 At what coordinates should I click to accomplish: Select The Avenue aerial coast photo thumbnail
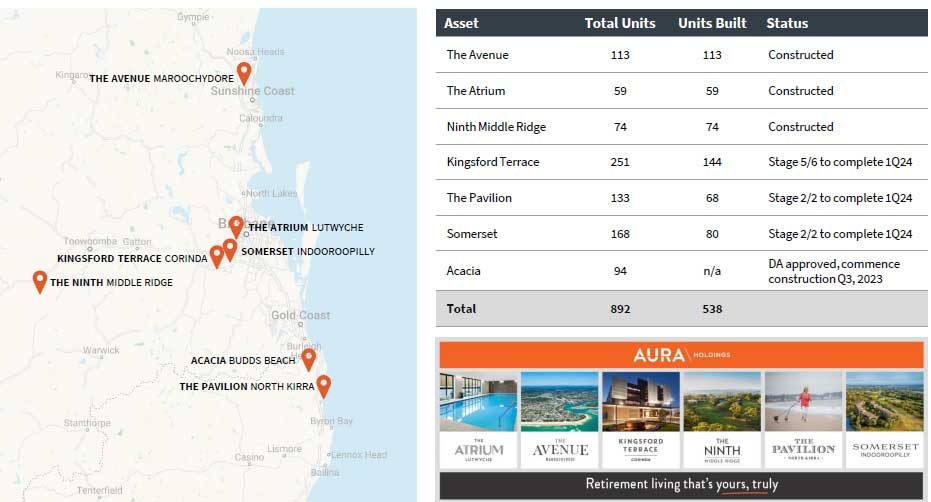(559, 401)
